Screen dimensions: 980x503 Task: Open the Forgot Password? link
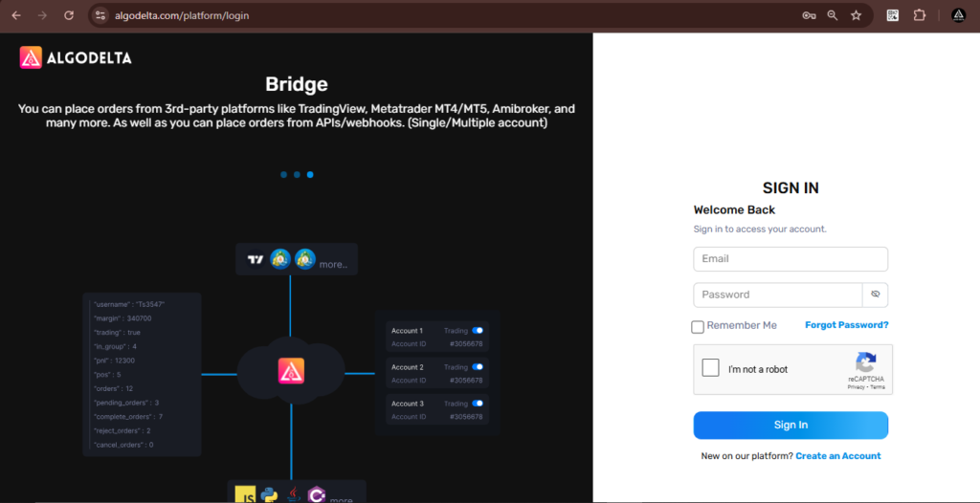point(846,325)
